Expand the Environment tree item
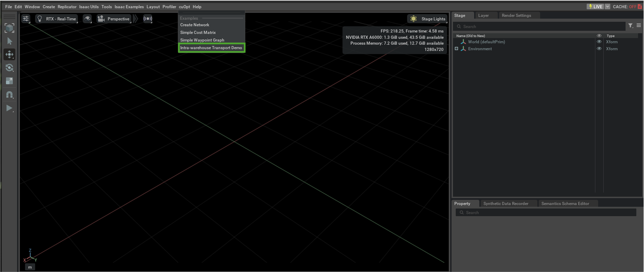 point(456,49)
